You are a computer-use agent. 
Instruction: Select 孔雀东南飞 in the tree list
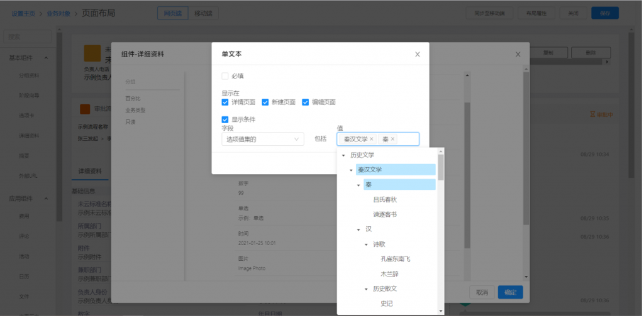(x=395, y=259)
